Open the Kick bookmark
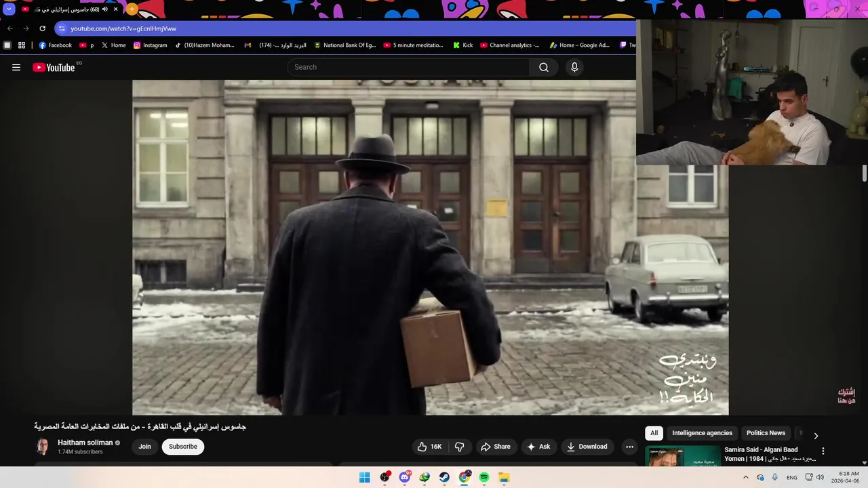This screenshot has height=488, width=868. coord(462,45)
